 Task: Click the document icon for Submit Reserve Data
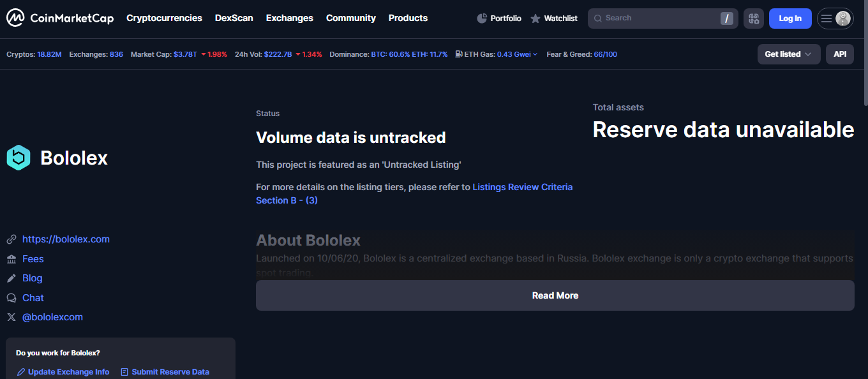point(124,372)
